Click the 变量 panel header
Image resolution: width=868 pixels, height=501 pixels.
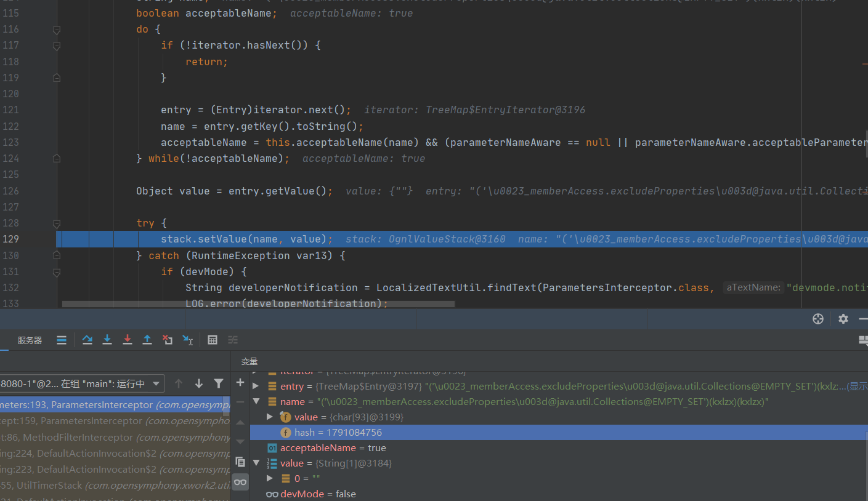click(x=249, y=361)
